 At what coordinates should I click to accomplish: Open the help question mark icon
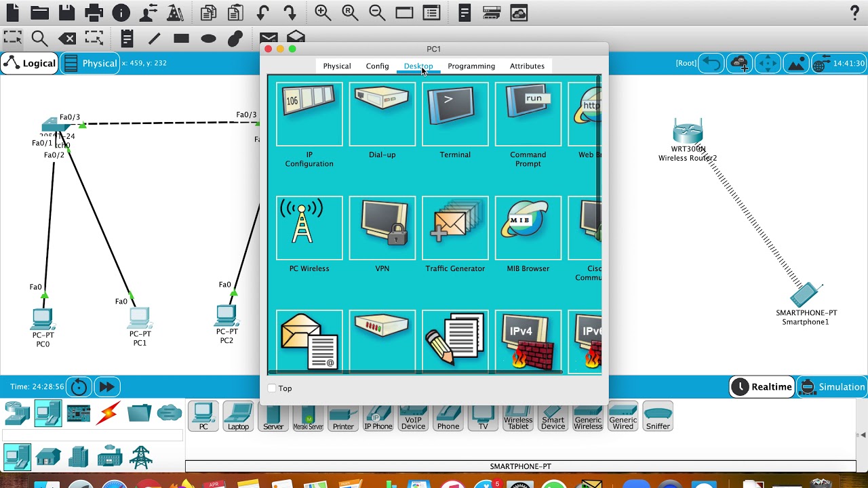click(854, 13)
